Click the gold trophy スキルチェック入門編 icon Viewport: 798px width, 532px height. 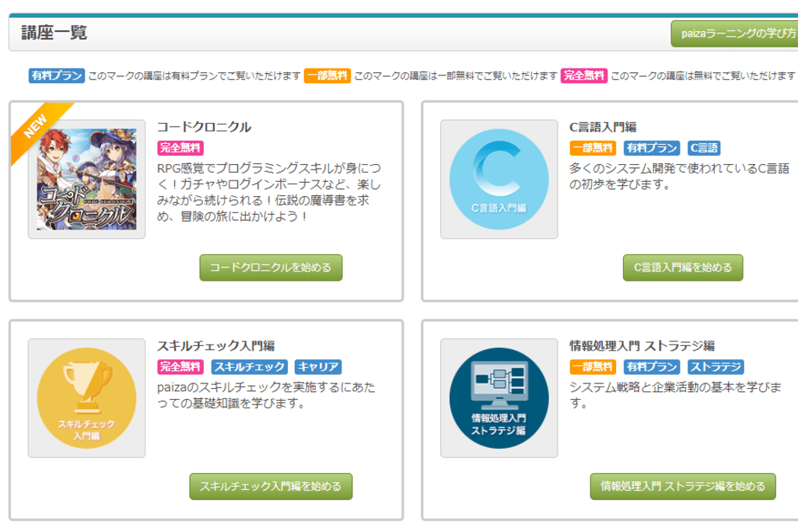[x=86, y=398]
